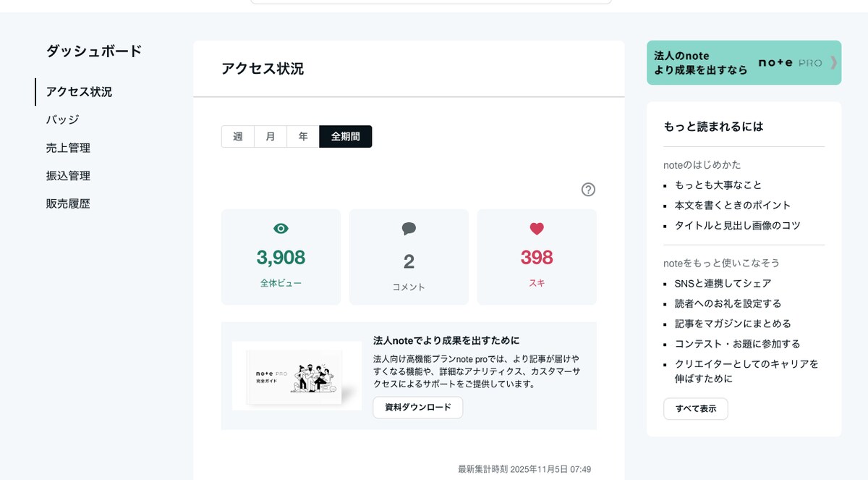Click the 法人noteでより成果を出すために heading
The height and width of the screenshot is (480, 868).
[x=446, y=340]
